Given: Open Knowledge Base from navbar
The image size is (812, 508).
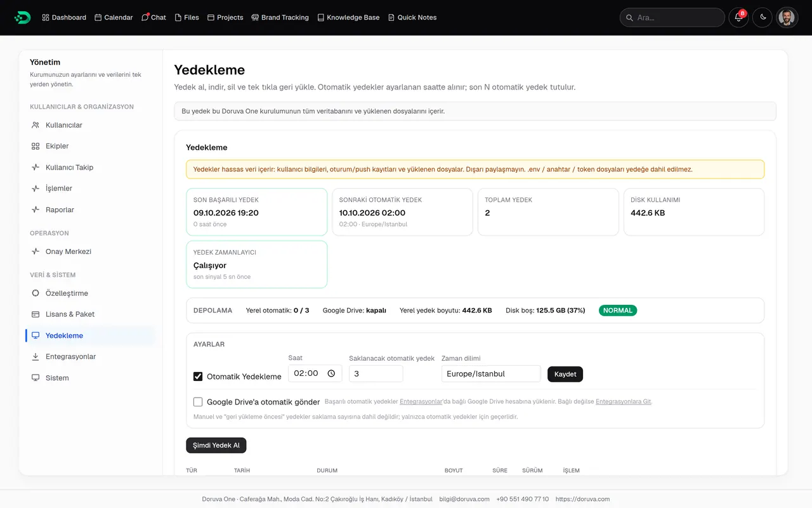Looking at the screenshot, I should tap(348, 18).
